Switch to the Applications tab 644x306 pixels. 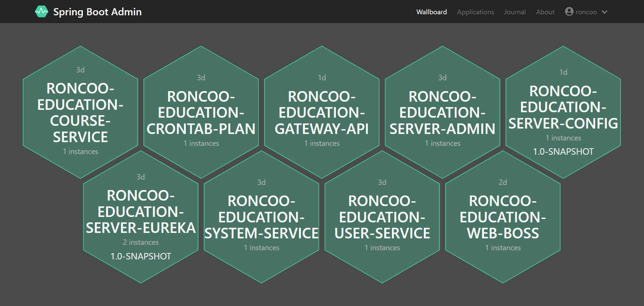pos(476,12)
